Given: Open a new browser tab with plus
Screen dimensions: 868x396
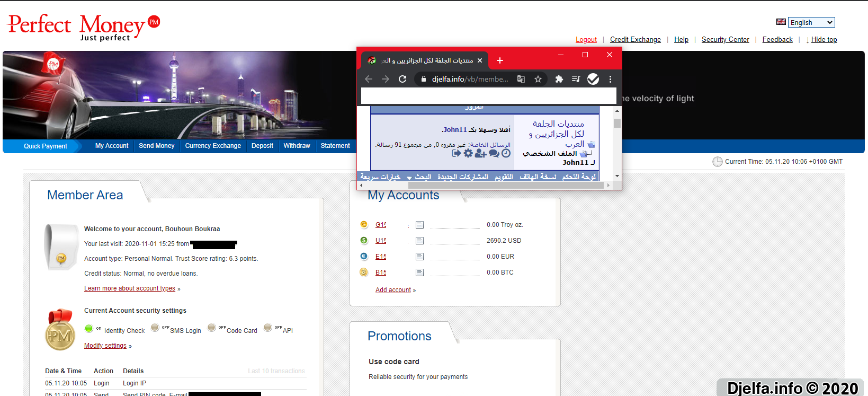Looking at the screenshot, I should 499,60.
